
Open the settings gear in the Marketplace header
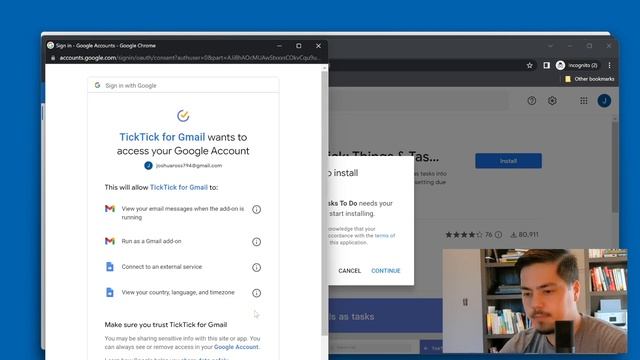click(x=552, y=101)
